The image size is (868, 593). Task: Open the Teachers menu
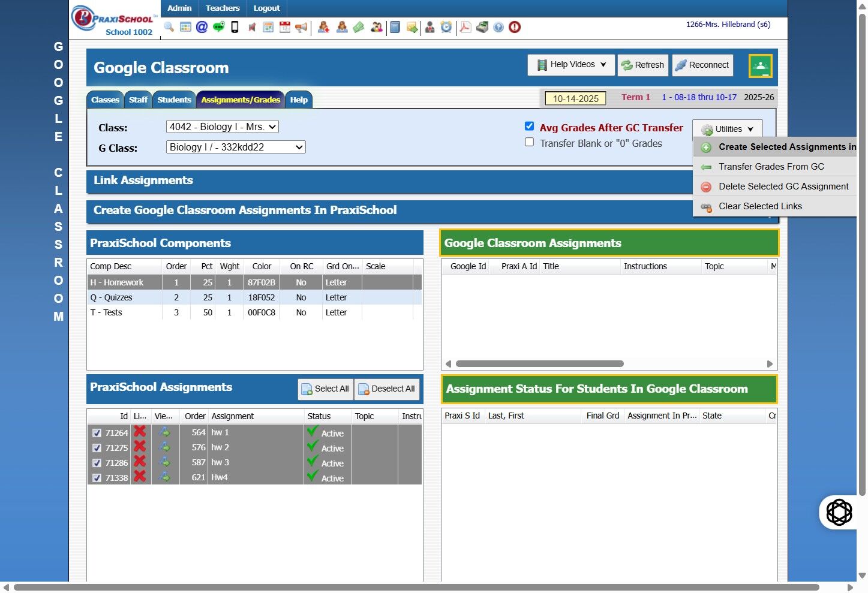coord(223,8)
